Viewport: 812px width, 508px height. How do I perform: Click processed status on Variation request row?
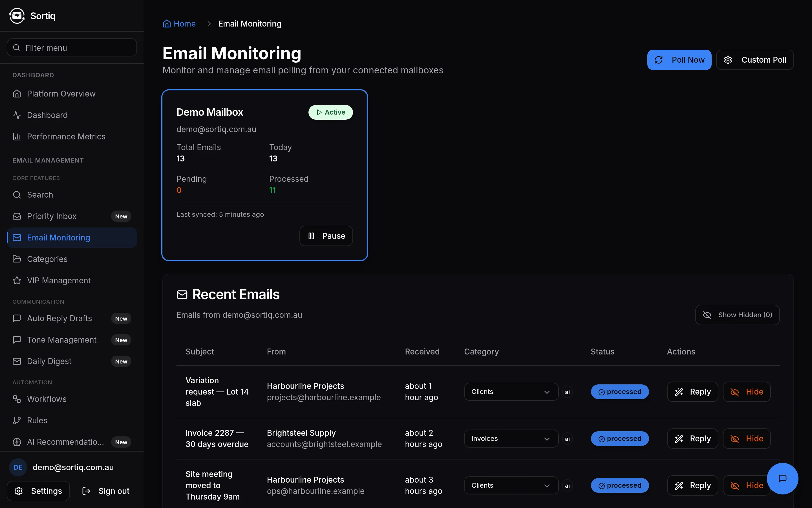tap(620, 392)
